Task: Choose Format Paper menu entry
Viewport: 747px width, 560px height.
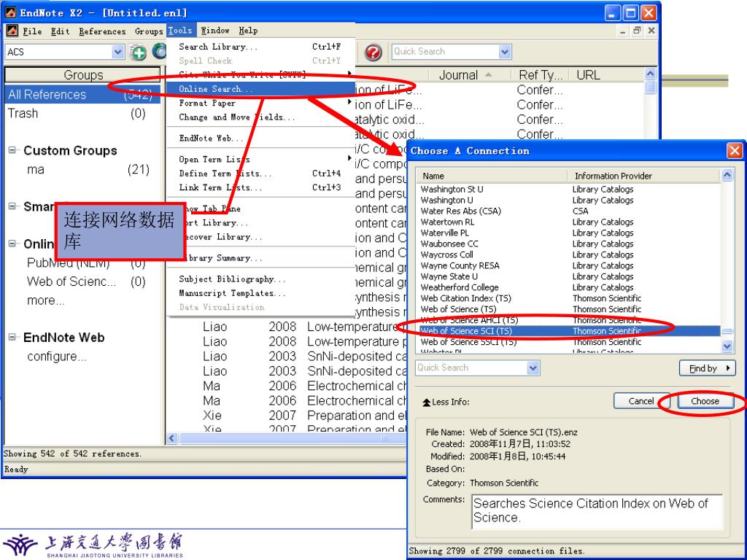Action: [x=260, y=103]
